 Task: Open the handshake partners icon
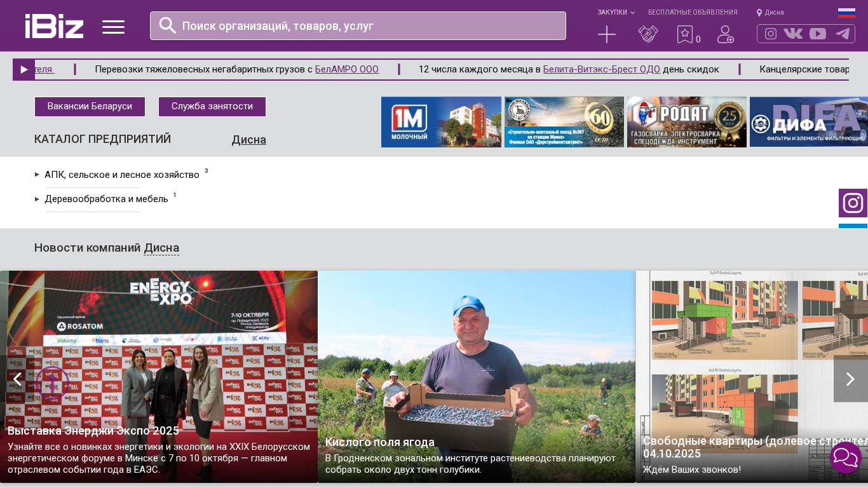click(648, 34)
